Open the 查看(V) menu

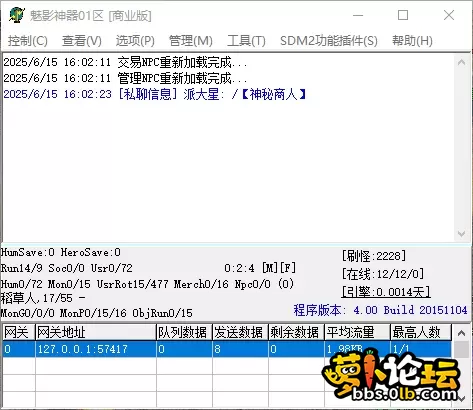[82, 41]
